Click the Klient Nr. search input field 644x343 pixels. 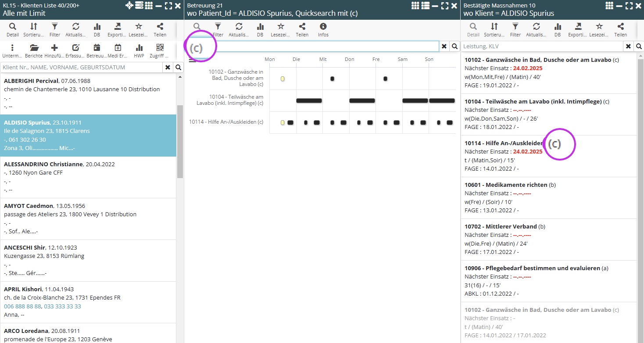coord(82,67)
